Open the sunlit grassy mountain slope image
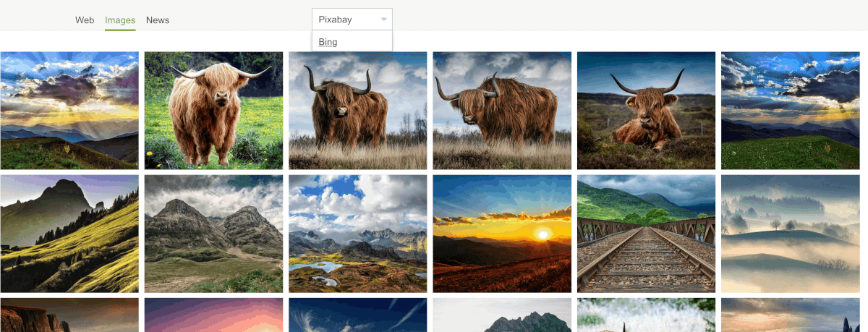 point(69,234)
